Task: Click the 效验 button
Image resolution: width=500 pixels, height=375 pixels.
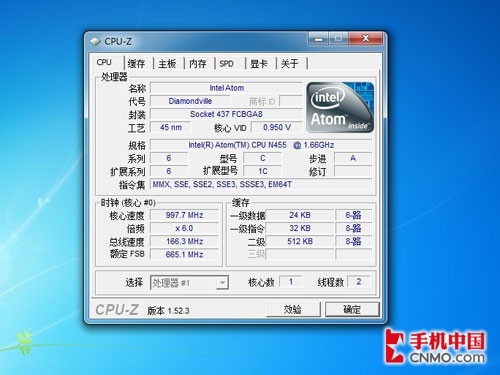Action: [x=293, y=309]
